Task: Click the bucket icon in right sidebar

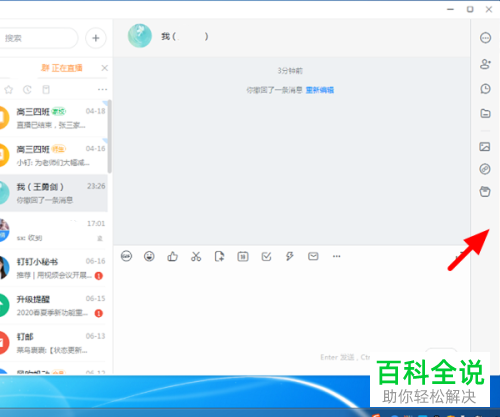Action: pos(485,192)
